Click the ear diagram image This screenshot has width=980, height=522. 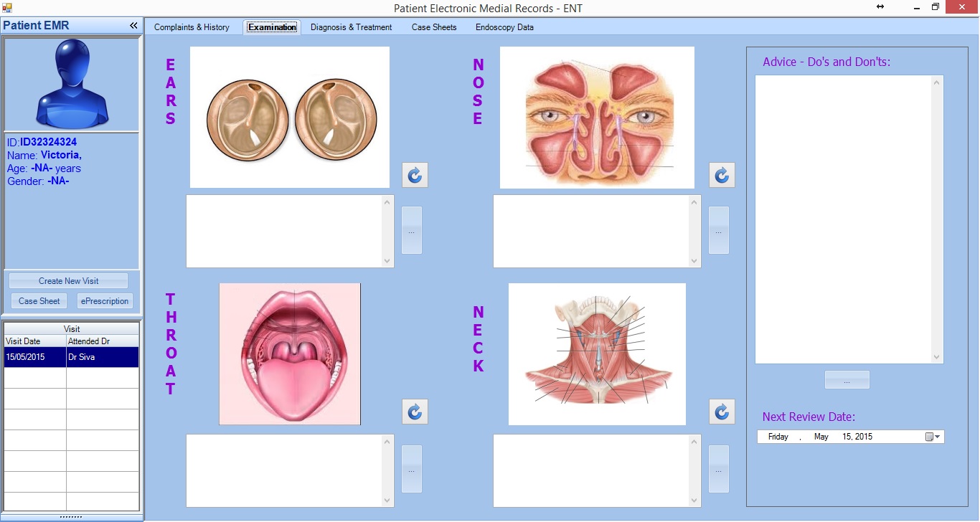click(289, 117)
